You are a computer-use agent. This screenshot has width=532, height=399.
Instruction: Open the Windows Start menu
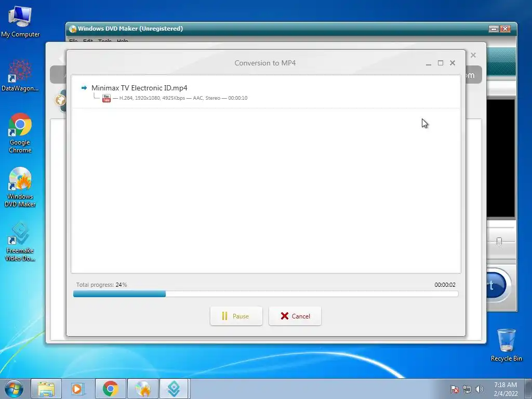(x=14, y=389)
